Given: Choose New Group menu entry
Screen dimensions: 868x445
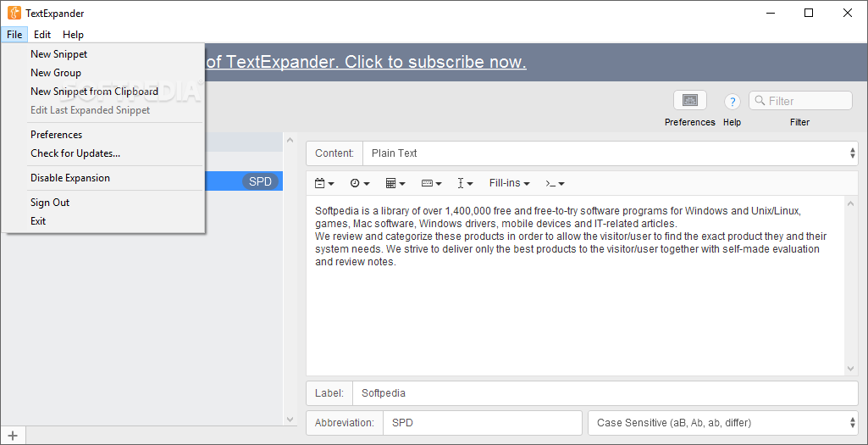Looking at the screenshot, I should point(103,73).
